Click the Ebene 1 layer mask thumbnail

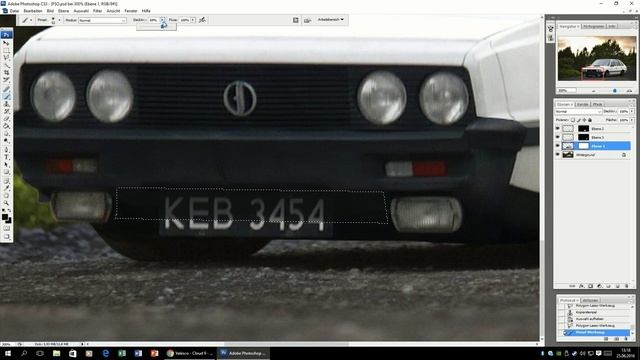(584, 146)
